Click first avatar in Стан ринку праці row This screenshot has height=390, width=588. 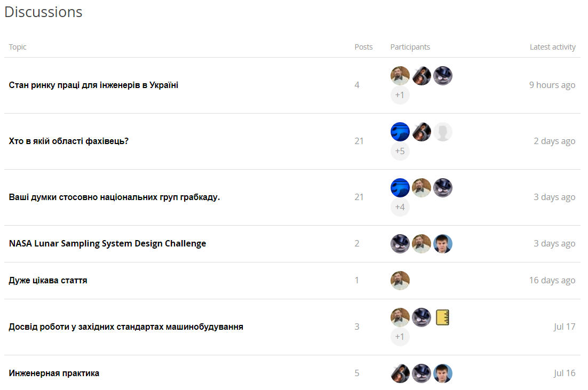[400, 76]
